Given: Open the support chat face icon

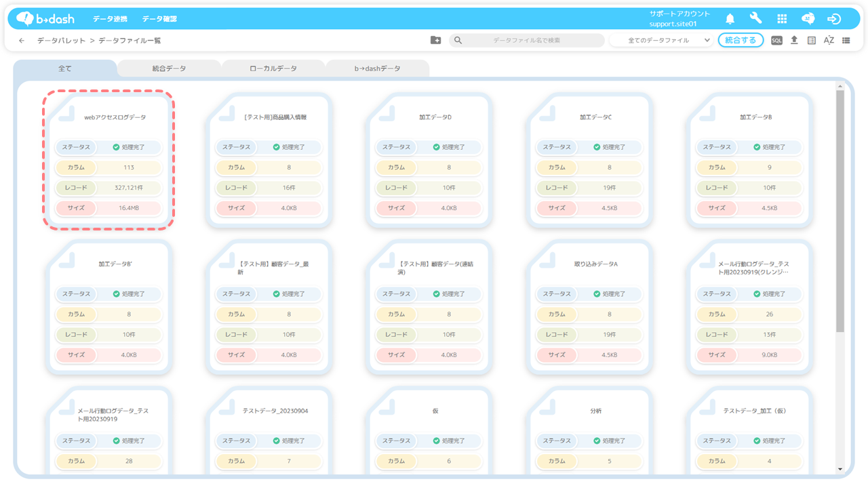Looking at the screenshot, I should (x=808, y=18).
